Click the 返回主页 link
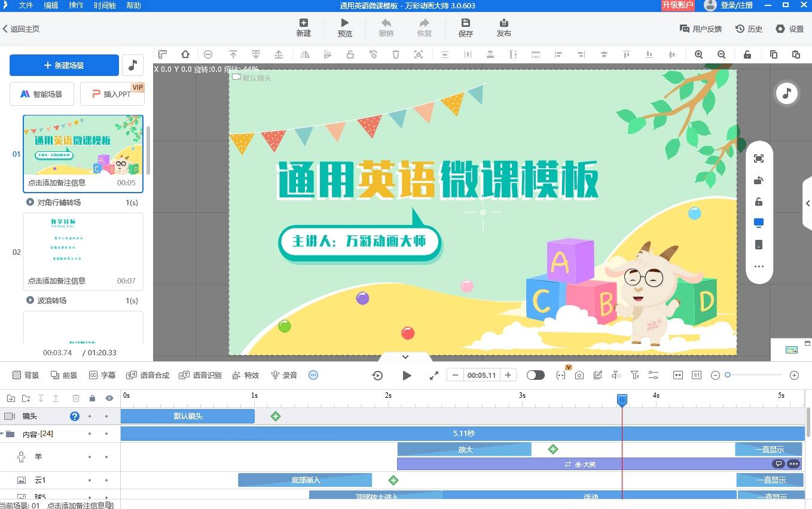The height and width of the screenshot is (509, 812). [x=21, y=29]
